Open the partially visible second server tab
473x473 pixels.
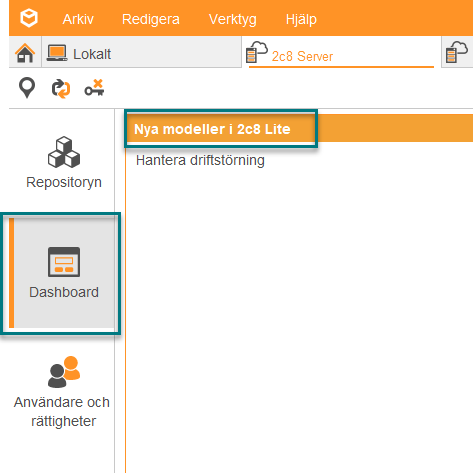click(457, 52)
